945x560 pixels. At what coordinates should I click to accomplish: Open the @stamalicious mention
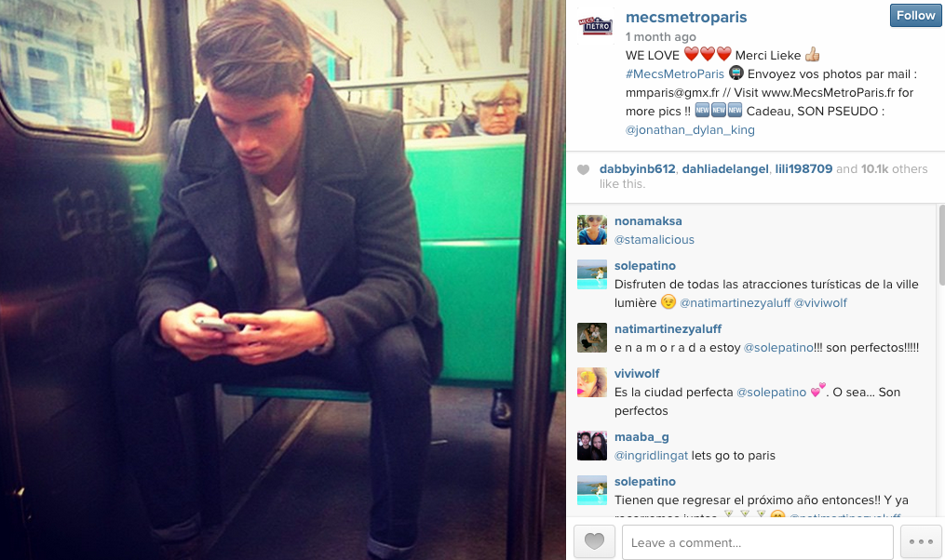click(x=654, y=240)
